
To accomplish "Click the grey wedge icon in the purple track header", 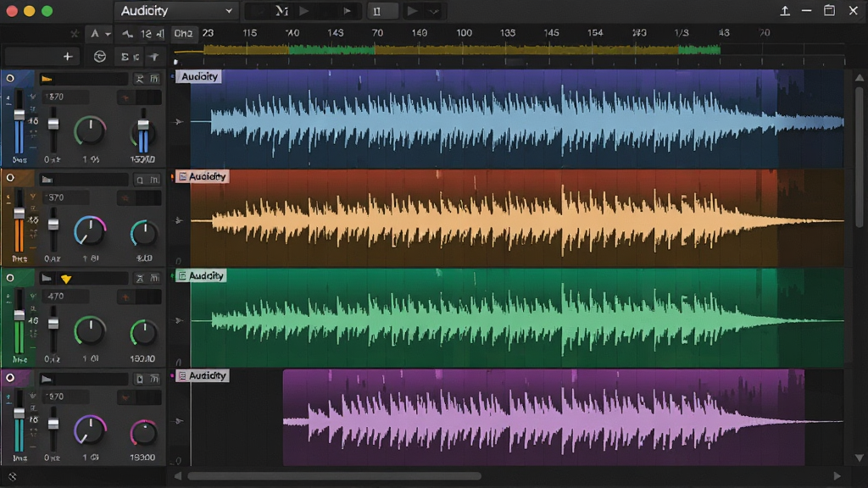I will tap(47, 379).
